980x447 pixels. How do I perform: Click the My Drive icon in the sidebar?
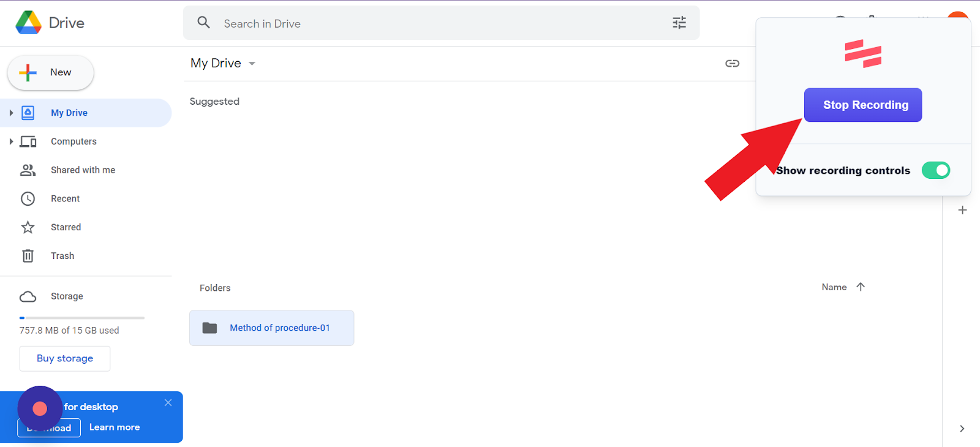28,113
